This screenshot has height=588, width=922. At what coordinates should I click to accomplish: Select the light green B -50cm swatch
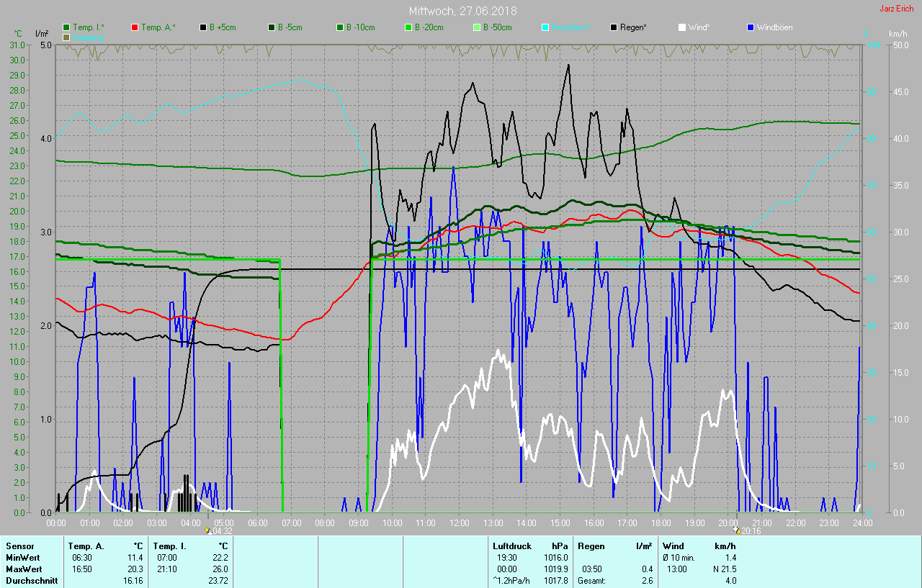(x=477, y=27)
